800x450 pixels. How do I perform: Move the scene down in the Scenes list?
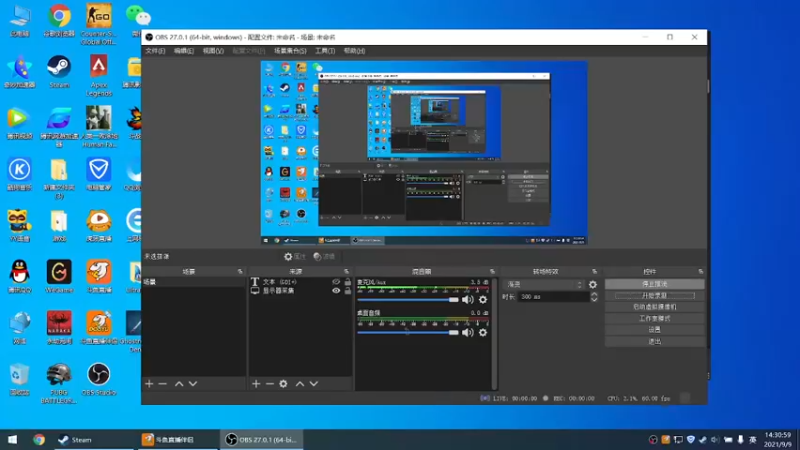pyautogui.click(x=193, y=384)
